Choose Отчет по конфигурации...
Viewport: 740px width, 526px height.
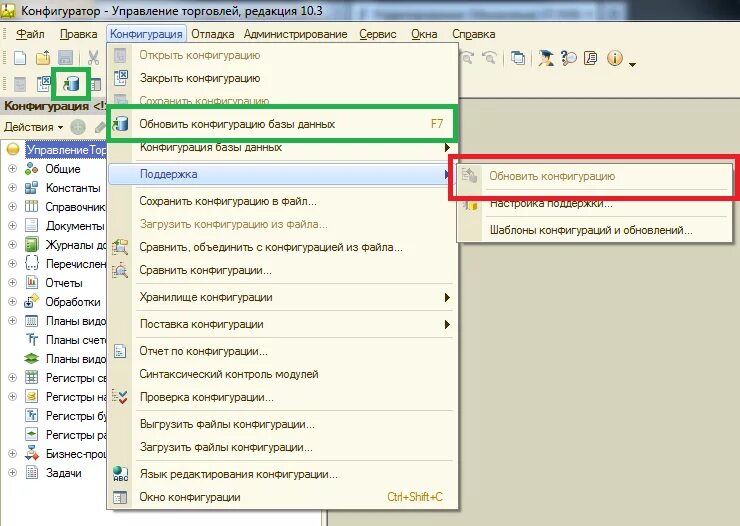pyautogui.click(x=282, y=351)
